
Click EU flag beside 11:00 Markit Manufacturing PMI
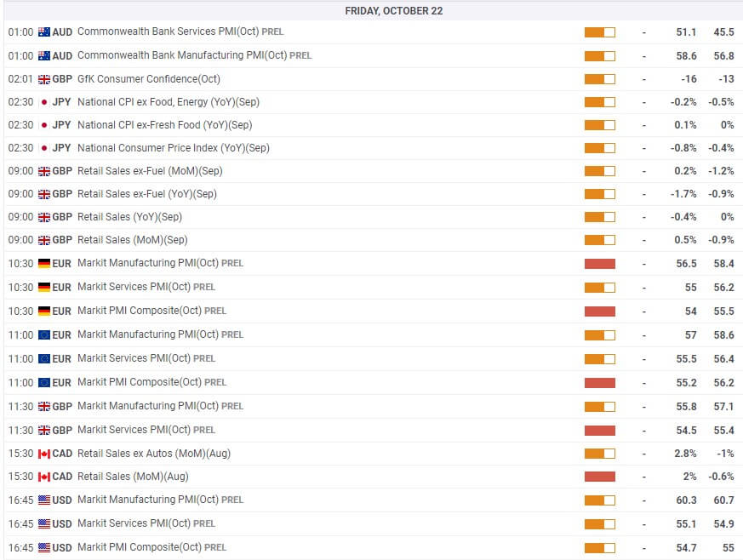44,335
